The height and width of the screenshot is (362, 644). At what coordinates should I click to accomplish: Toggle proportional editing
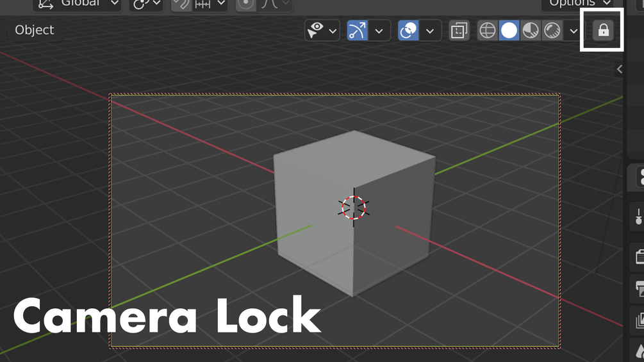(x=245, y=4)
